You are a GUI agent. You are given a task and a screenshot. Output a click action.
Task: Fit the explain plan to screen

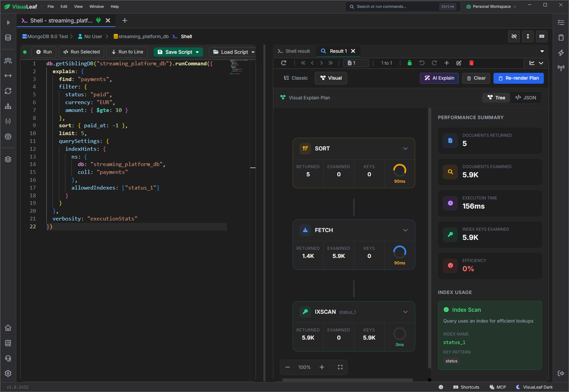coord(340,367)
